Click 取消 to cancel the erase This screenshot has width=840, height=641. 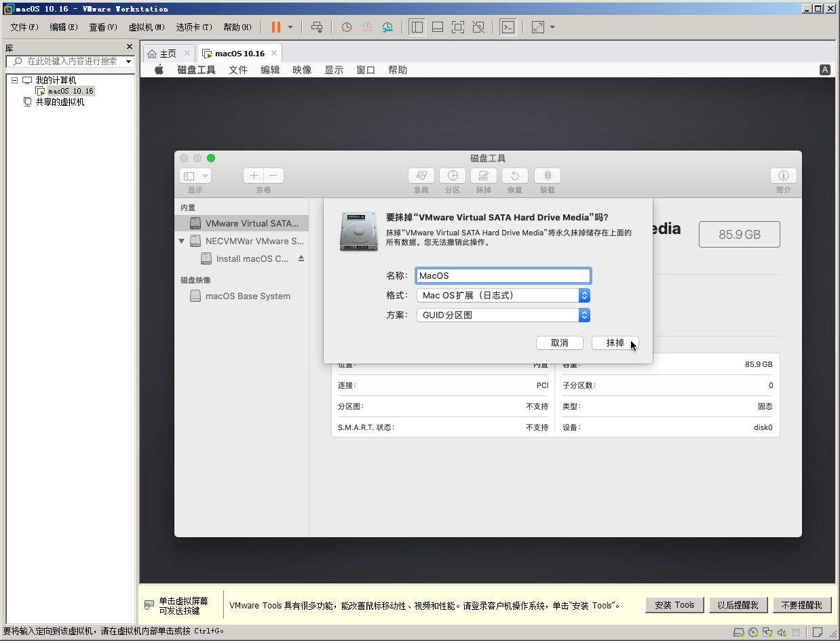[560, 343]
